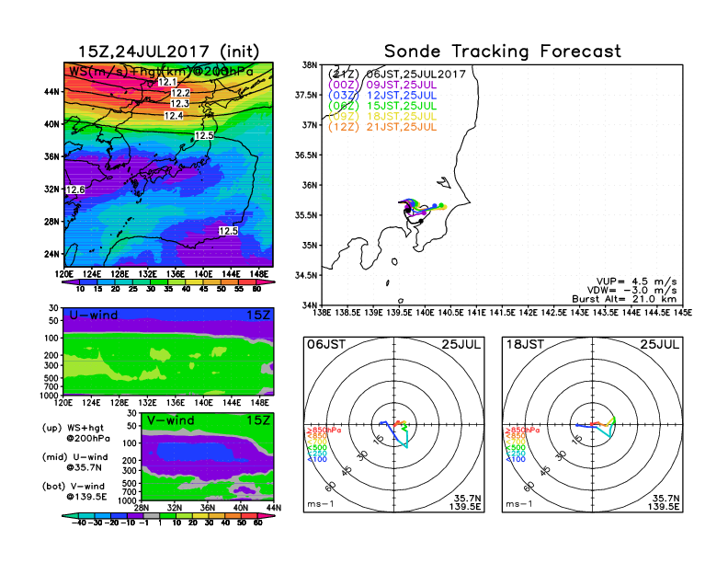Select the green (06Z) 15JST,25JUL legend entry

[382, 106]
